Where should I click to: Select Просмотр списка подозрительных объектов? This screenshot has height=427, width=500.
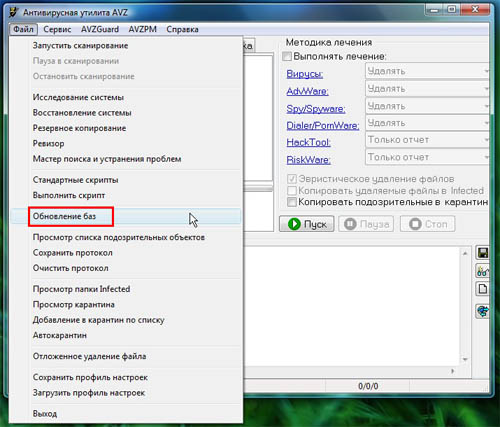[x=126, y=237]
